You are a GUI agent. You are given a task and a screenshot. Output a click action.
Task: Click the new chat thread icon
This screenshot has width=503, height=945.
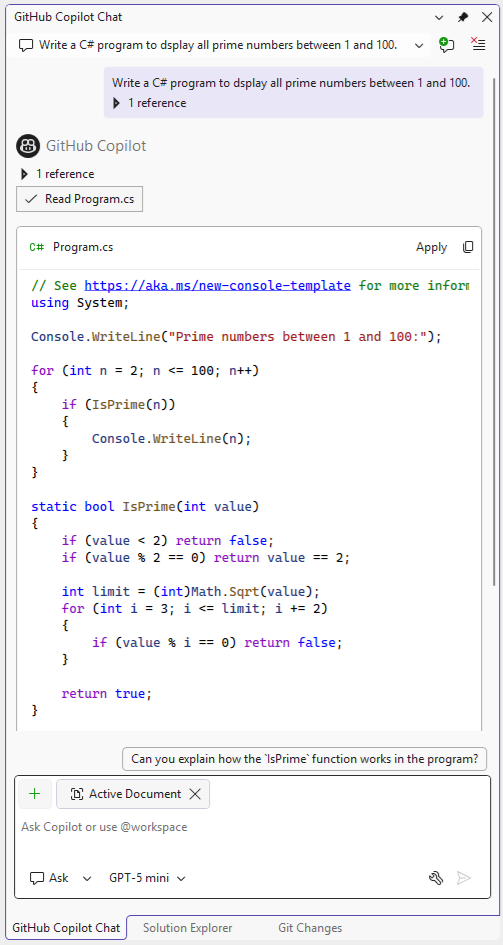446,45
